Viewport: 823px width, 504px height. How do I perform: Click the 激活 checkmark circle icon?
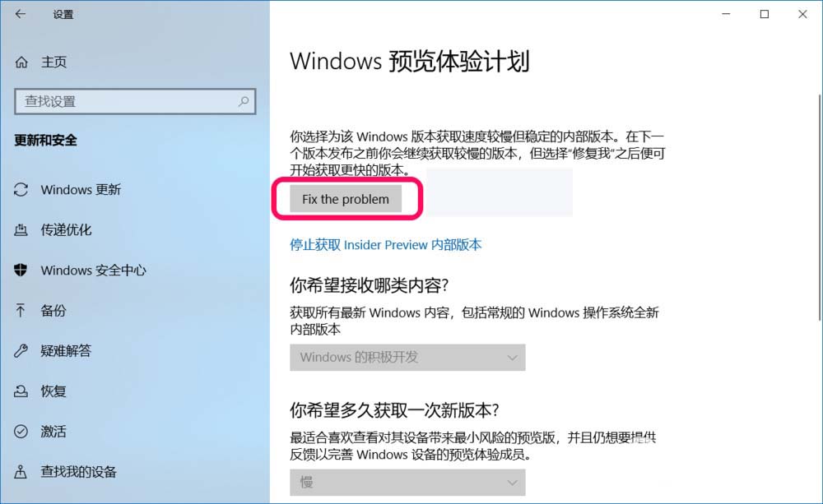[21, 431]
